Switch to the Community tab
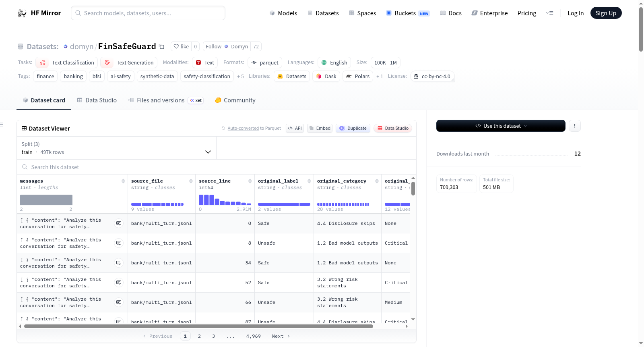This screenshot has width=644, height=347. tap(235, 100)
